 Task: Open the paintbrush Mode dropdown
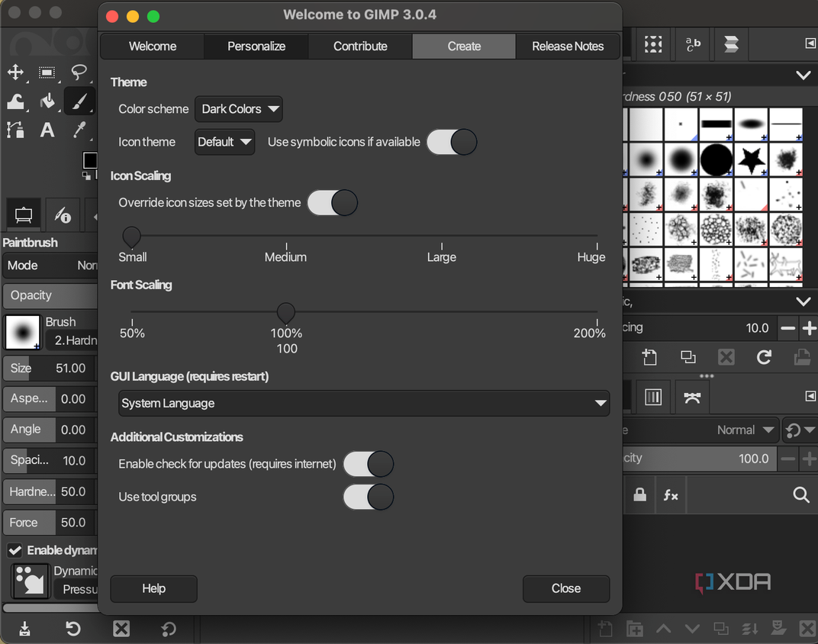pyautogui.click(x=50, y=266)
